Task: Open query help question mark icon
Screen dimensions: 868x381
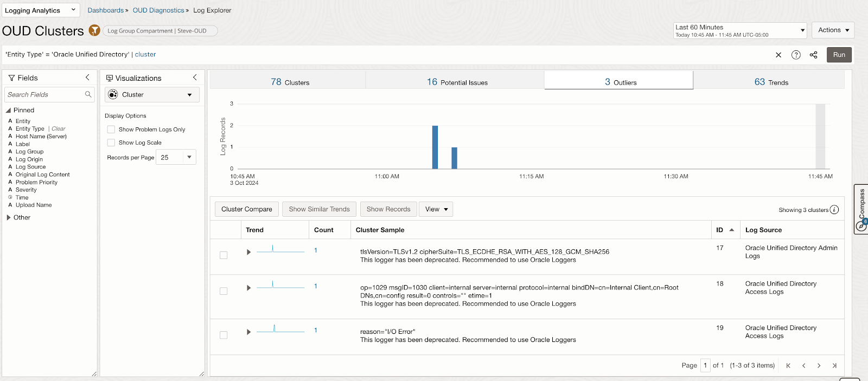Action: click(796, 55)
